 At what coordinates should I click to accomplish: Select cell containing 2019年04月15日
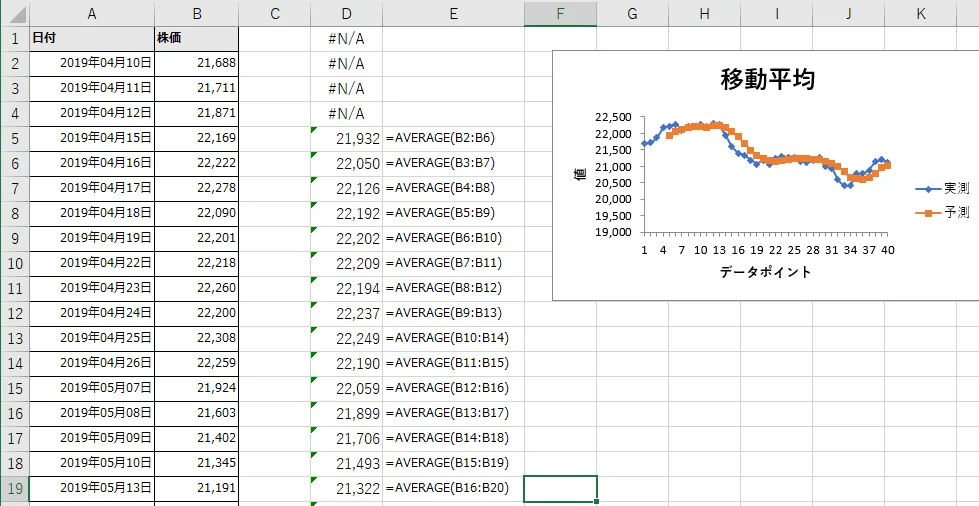click(x=92, y=138)
